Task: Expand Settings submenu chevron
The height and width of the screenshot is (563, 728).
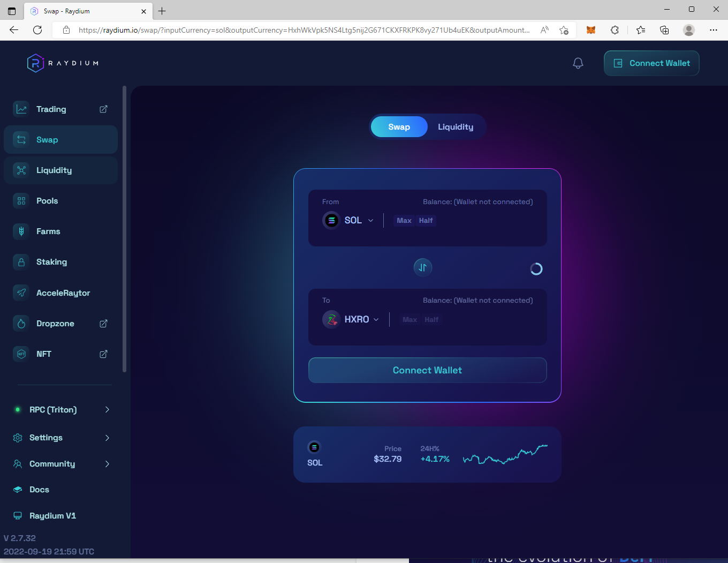Action: coord(107,438)
